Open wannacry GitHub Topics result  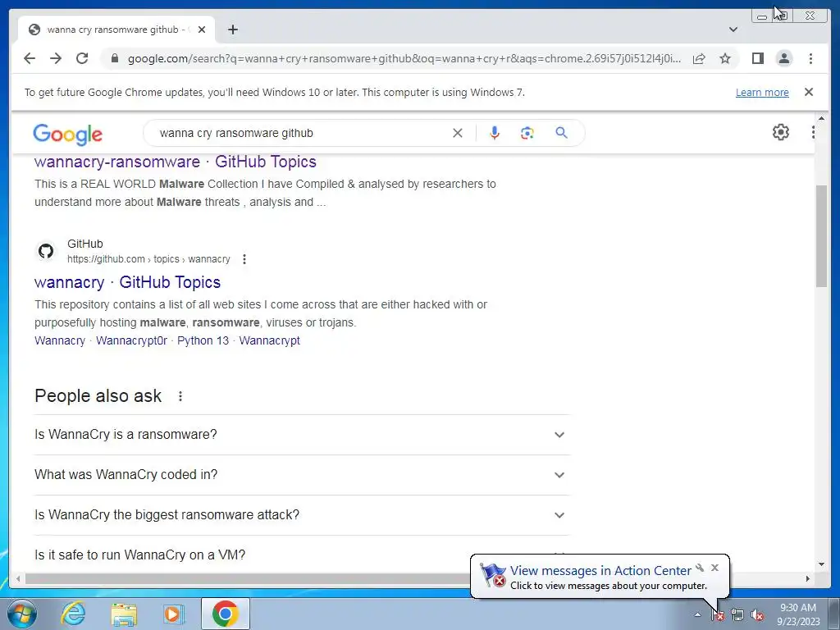click(127, 282)
